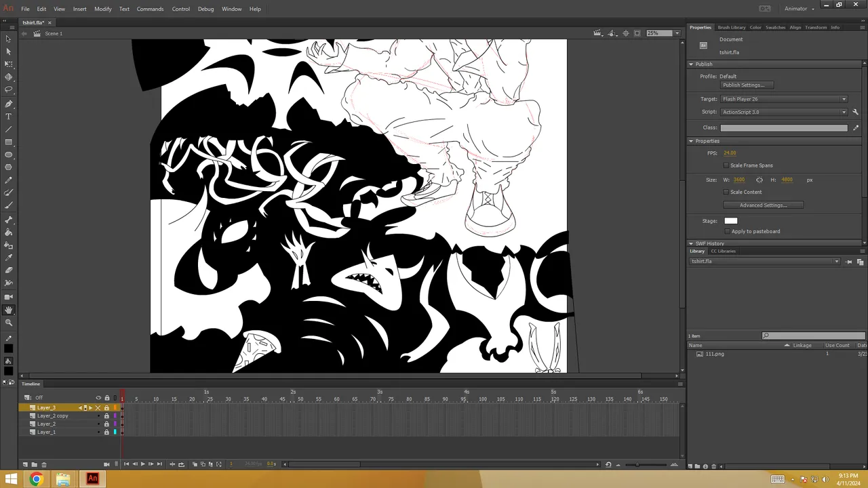Viewport: 868px width, 488px height.
Task: Select the Eraser tool
Action: 8,270
